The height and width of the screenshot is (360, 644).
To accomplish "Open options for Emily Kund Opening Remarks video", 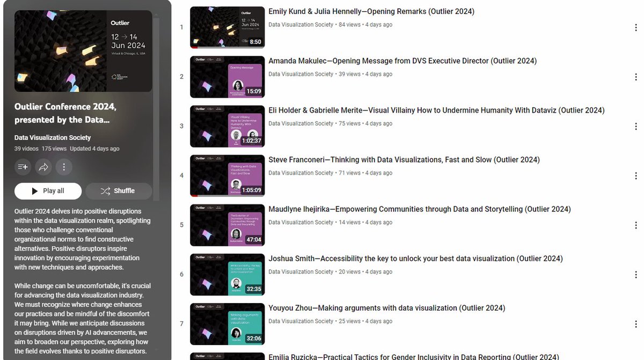I will pos(636,28).
